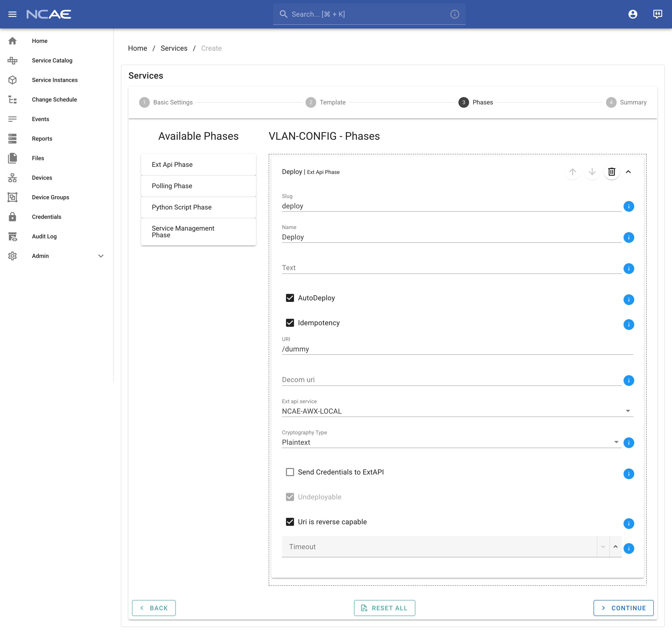The image size is (672, 634).
Task: Select the Phases step
Action: coord(476,102)
